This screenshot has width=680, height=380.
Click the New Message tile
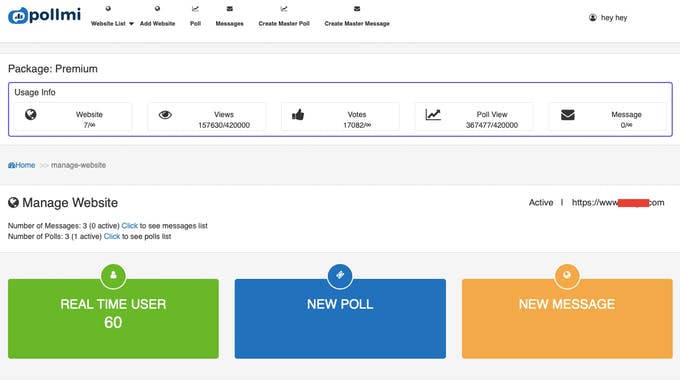click(567, 318)
